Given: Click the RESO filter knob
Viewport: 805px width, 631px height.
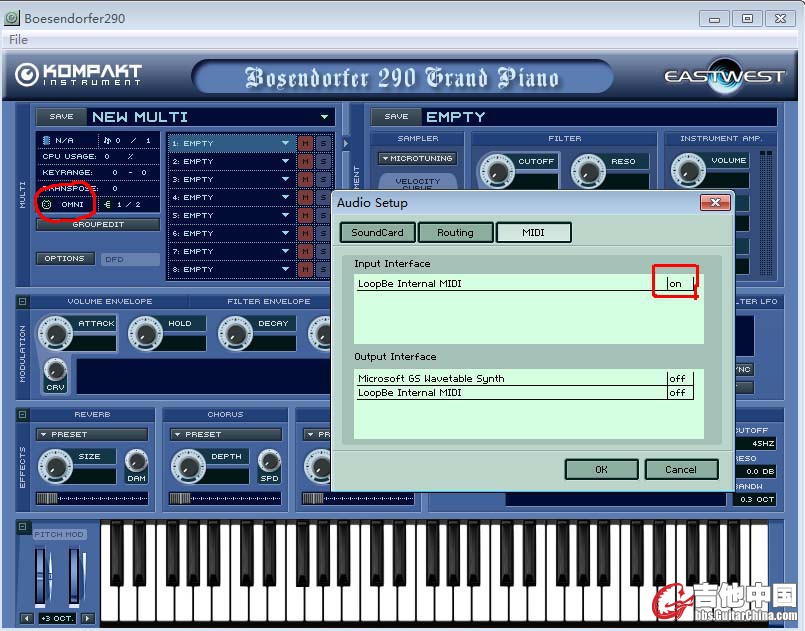Looking at the screenshot, I should tap(588, 170).
